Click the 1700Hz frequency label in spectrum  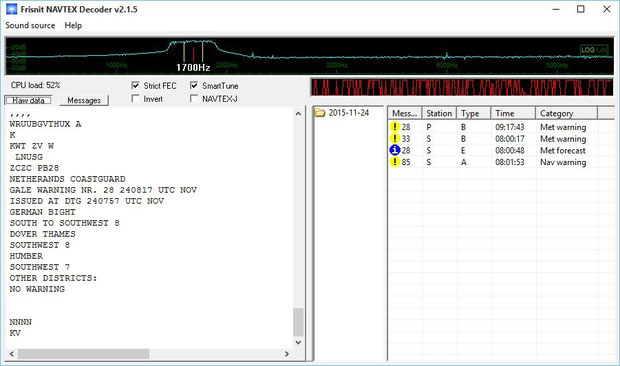point(193,68)
